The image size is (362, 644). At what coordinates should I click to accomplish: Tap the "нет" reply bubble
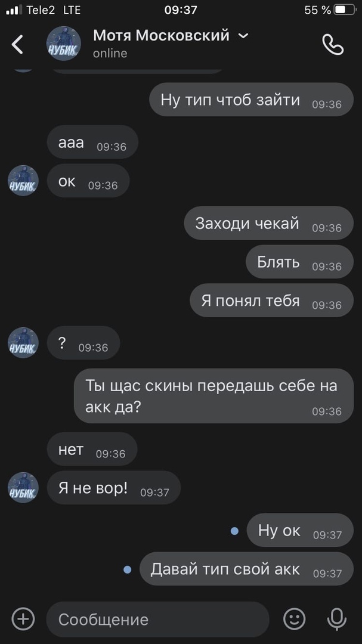[92, 449]
